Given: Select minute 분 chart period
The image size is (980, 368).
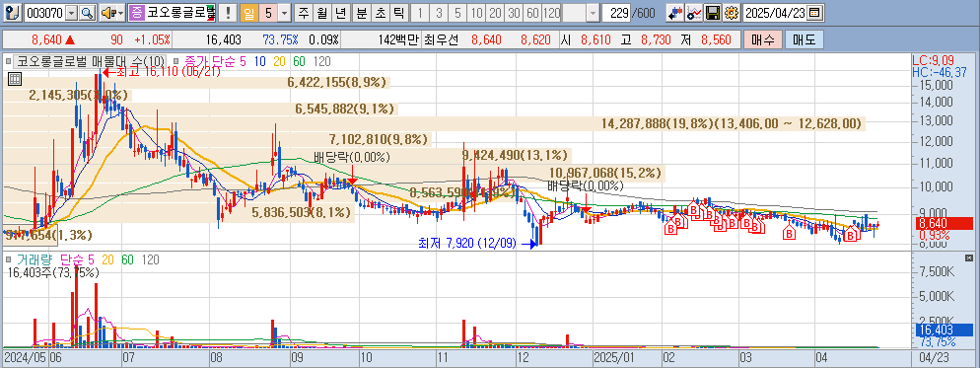Looking at the screenshot, I should tap(362, 13).
